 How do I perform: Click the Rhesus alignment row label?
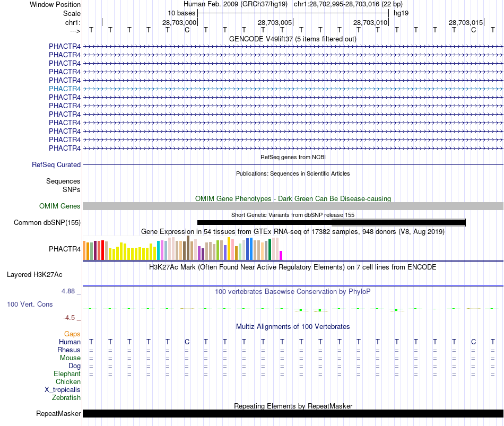click(69, 350)
